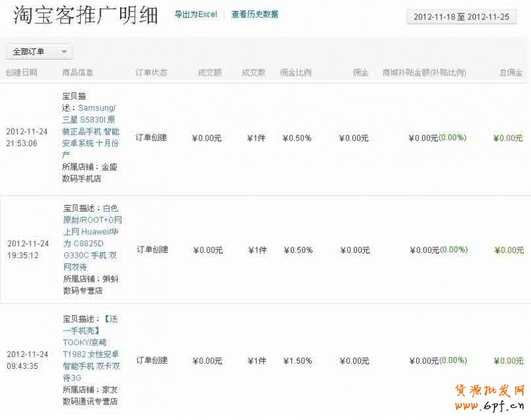The height and width of the screenshot is (420, 531).
Task: Click the 淘宝客推广明细 page title
Action: coord(86,16)
